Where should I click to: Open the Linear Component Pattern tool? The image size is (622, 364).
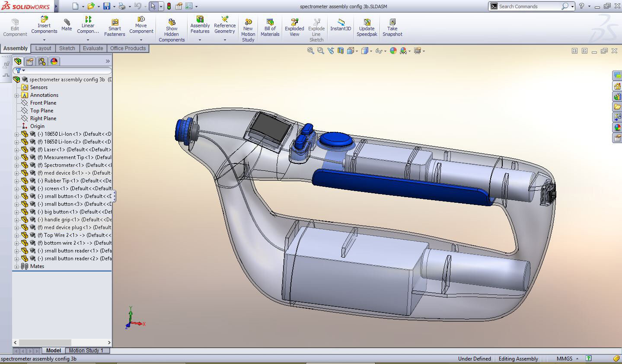[x=88, y=25]
